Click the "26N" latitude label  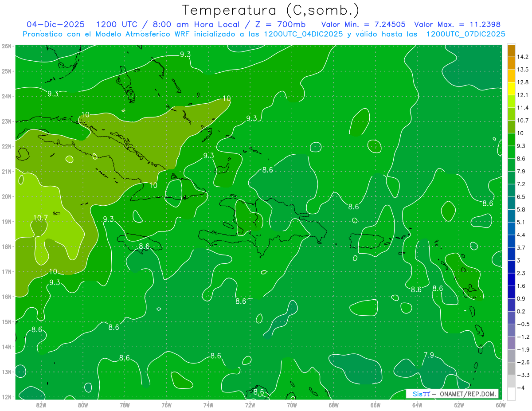[6, 46]
